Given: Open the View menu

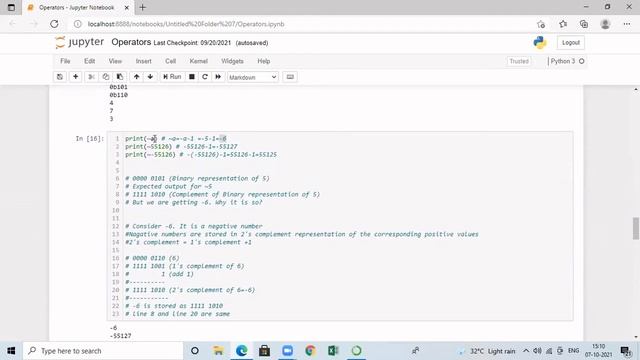Looking at the screenshot, I should point(115,61).
